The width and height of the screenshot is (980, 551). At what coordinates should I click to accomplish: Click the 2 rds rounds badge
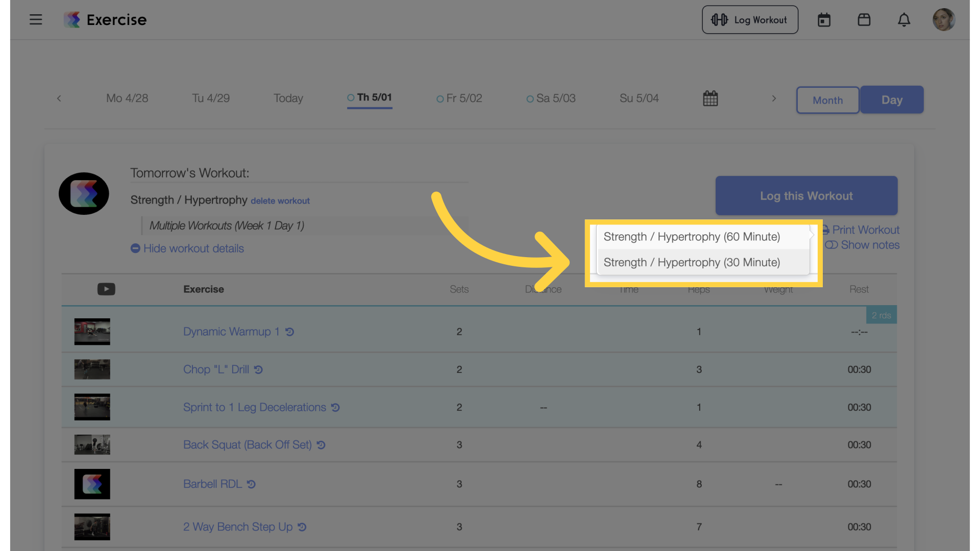[881, 315]
